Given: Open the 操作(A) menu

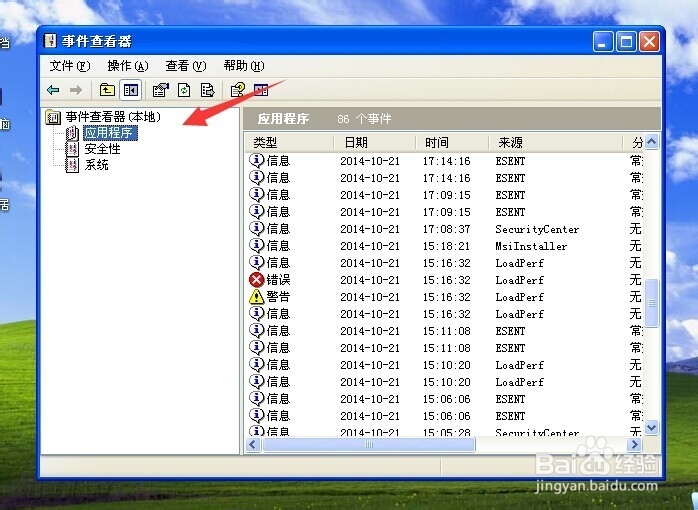Looking at the screenshot, I should [128, 66].
